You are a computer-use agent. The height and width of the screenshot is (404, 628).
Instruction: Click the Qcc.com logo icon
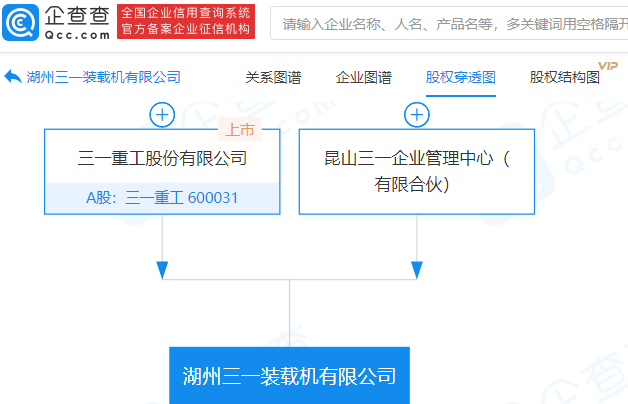tap(20, 22)
